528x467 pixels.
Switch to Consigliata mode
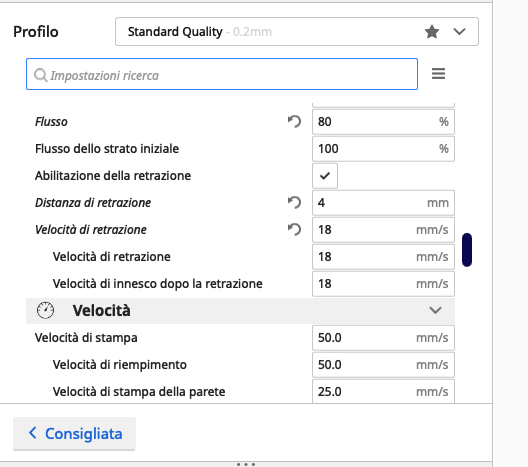[74, 433]
